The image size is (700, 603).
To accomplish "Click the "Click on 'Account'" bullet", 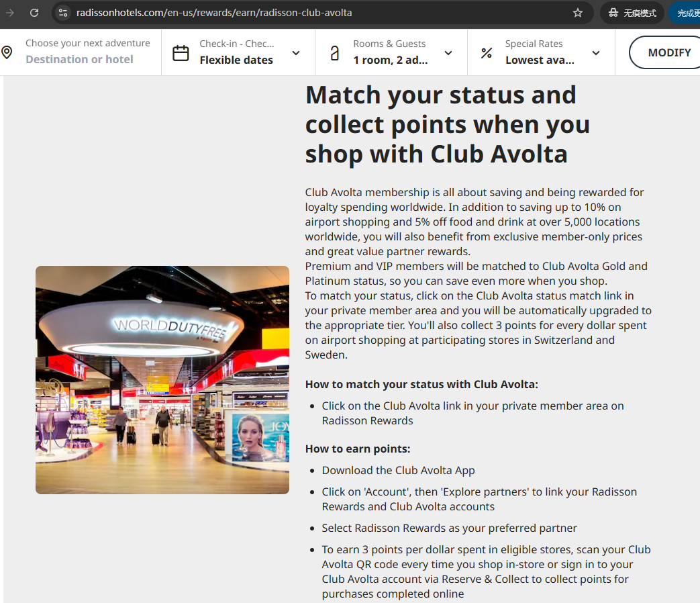I will (x=479, y=499).
